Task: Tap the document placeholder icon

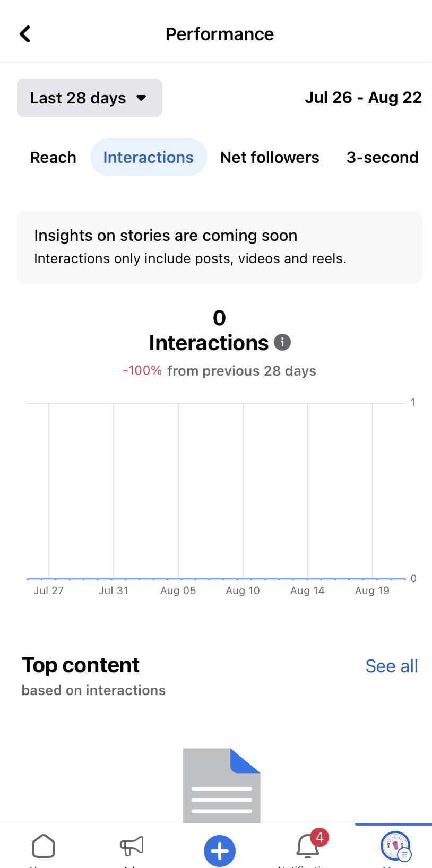Action: [x=221, y=785]
